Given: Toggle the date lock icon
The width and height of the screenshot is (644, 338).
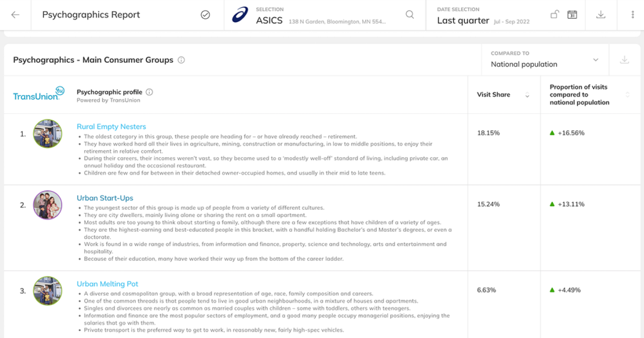Looking at the screenshot, I should tap(555, 14).
